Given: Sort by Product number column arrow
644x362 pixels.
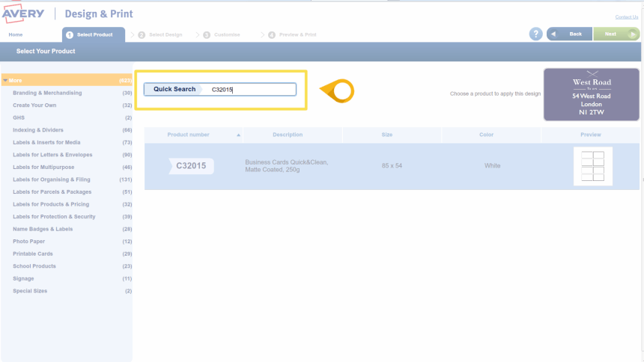Looking at the screenshot, I should (x=239, y=135).
